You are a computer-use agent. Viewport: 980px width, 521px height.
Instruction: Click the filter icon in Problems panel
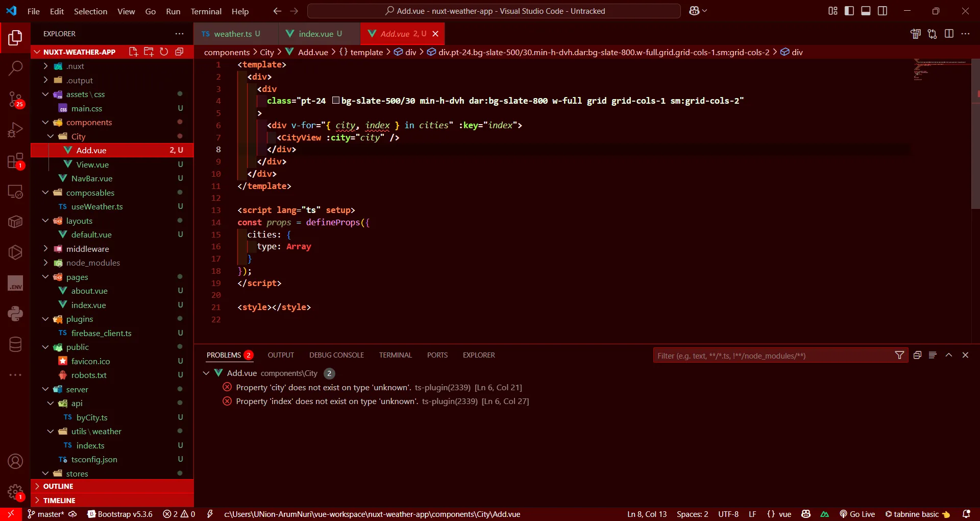tap(899, 355)
